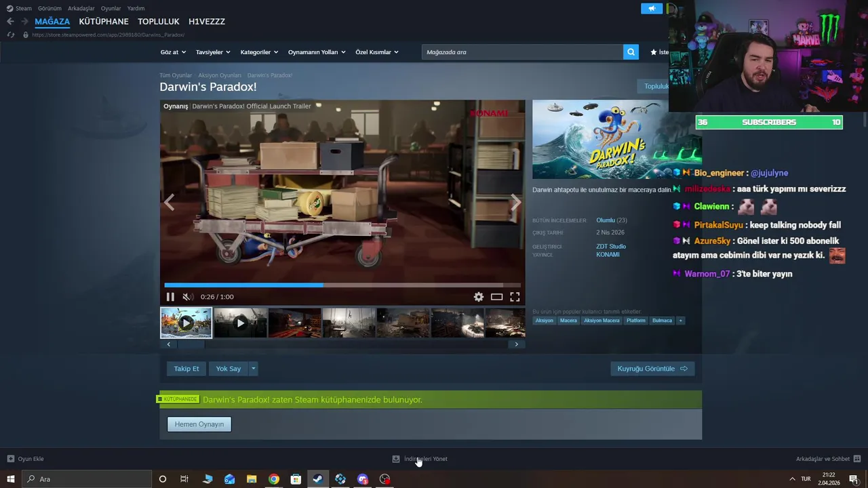This screenshot has width=868, height=488.
Task: Select the second video thumbnail
Action: 240,323
